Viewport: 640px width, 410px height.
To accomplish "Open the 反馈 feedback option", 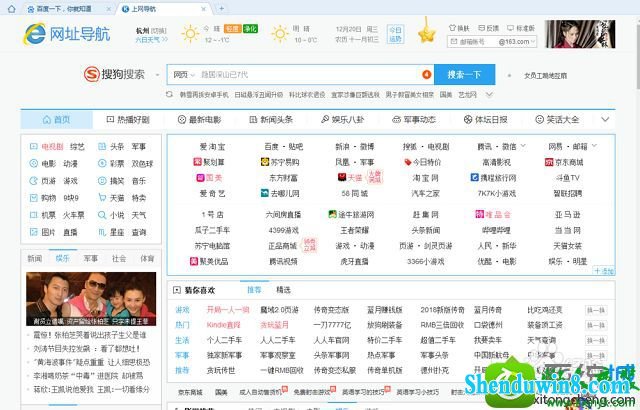I will (489, 28).
